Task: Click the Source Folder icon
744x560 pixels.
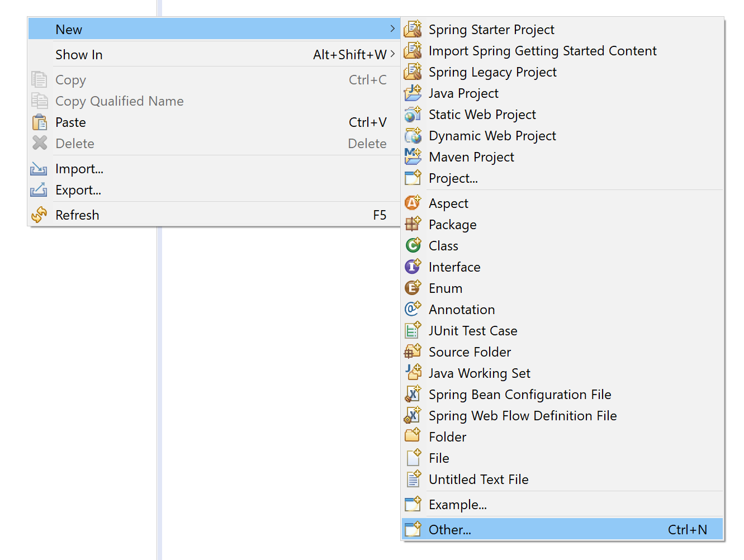Action: (x=413, y=352)
